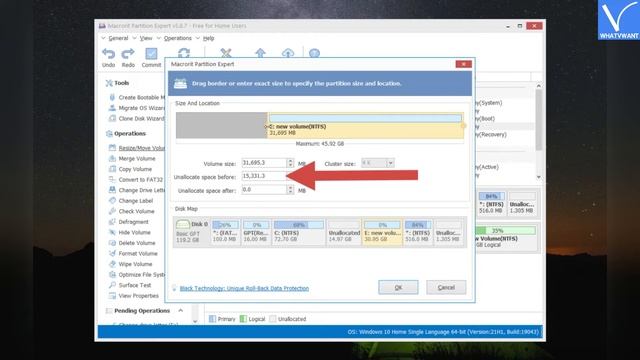Click the WhatVwant logo
This screenshot has width=640, height=360.
[x=618, y=20]
